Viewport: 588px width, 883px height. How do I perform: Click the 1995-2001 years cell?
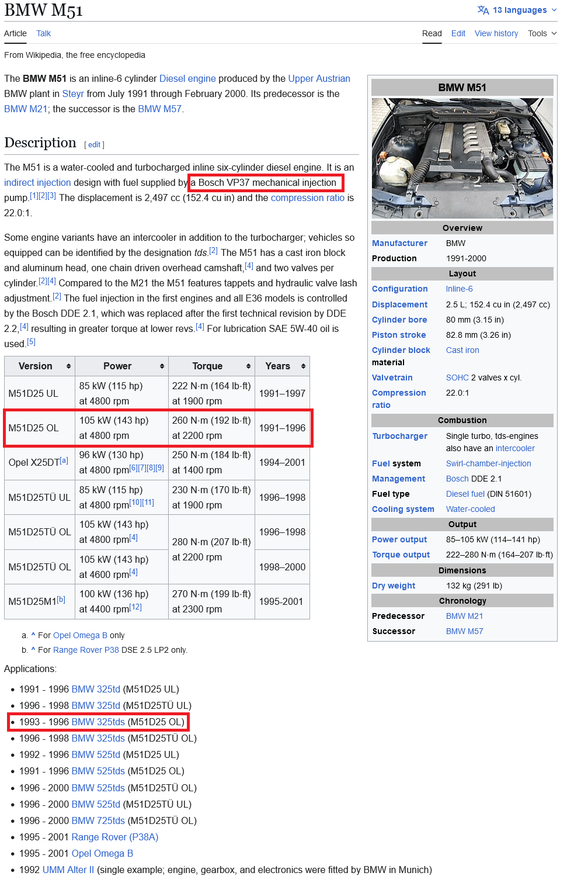282,601
